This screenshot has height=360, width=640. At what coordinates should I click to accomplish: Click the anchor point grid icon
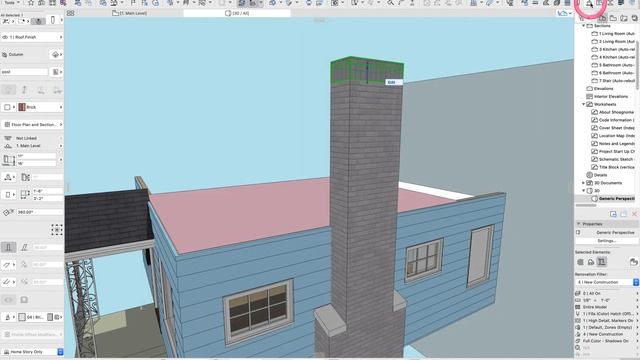point(57,230)
